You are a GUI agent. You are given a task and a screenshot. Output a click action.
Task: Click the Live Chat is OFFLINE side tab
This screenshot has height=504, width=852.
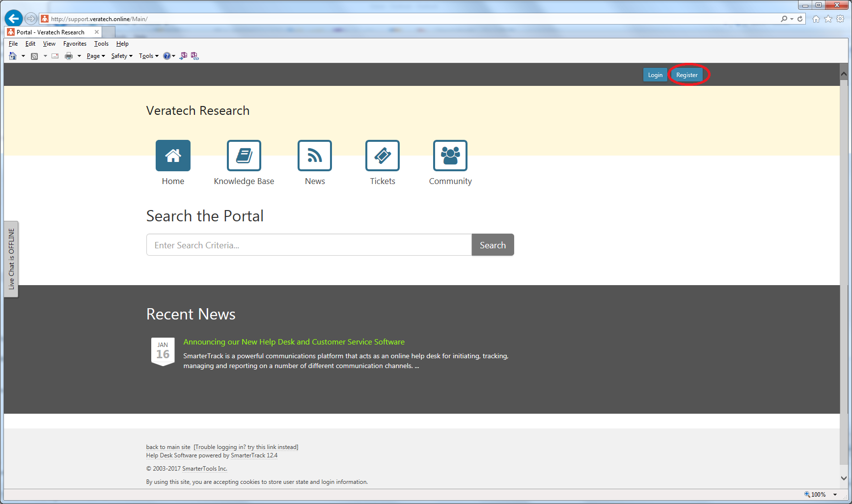(x=11, y=259)
